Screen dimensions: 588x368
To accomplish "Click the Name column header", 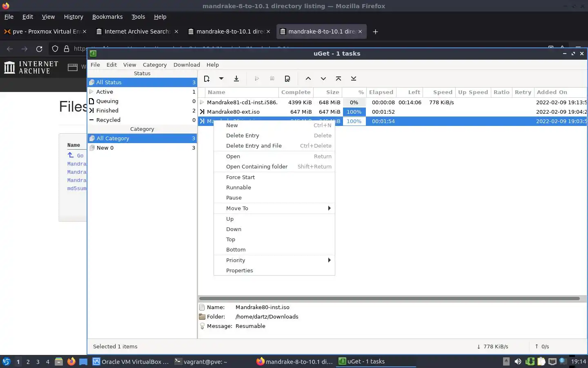I will pyautogui.click(x=242, y=92).
